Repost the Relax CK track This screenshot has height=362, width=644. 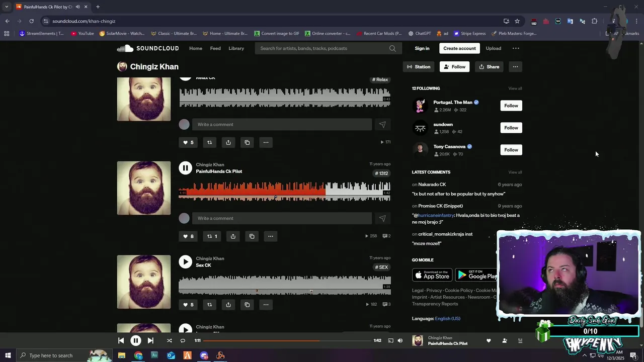[x=209, y=142]
